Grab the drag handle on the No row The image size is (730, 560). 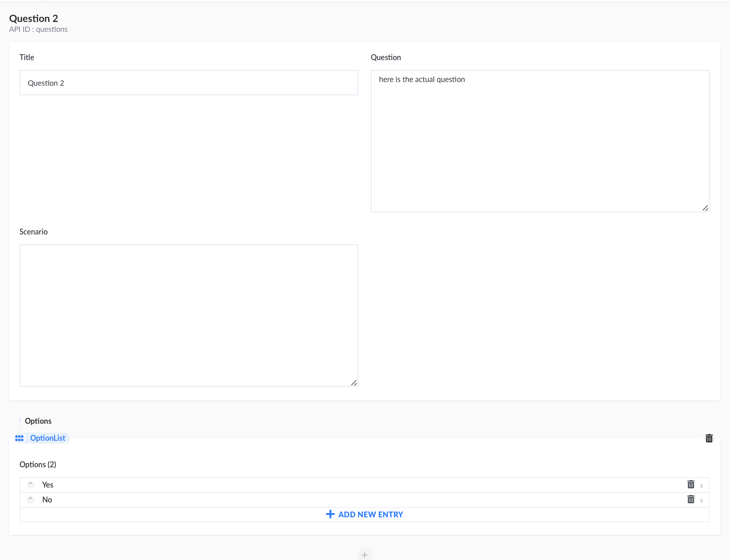pyautogui.click(x=701, y=501)
